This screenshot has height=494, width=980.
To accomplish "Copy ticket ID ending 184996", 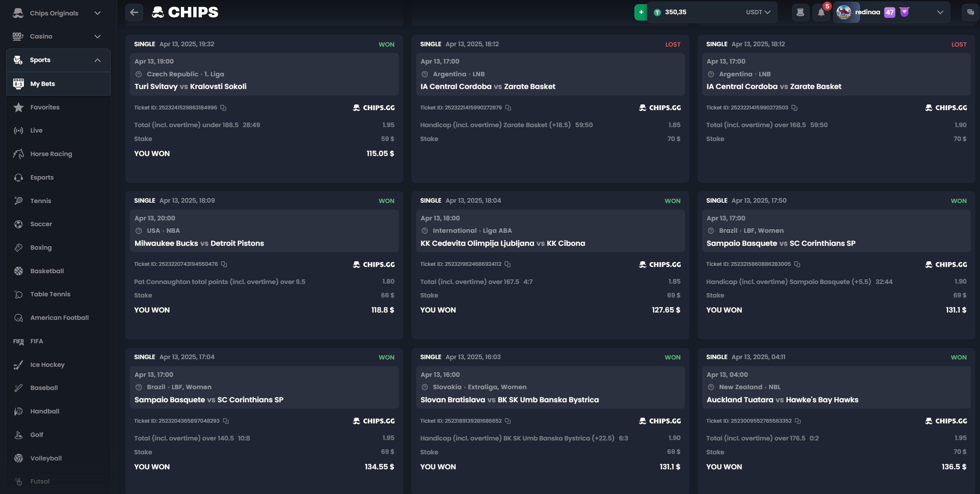I will coord(223,108).
